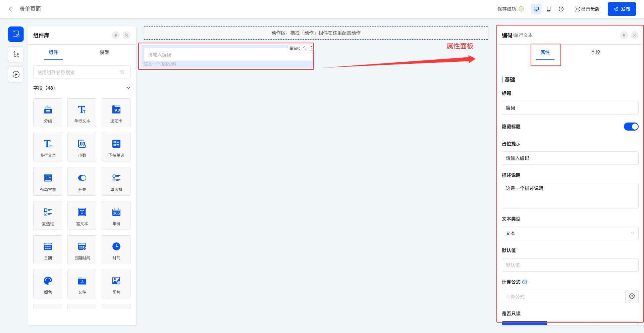Switch to the 字段 tab in properties panel
644x333 pixels.
click(595, 52)
